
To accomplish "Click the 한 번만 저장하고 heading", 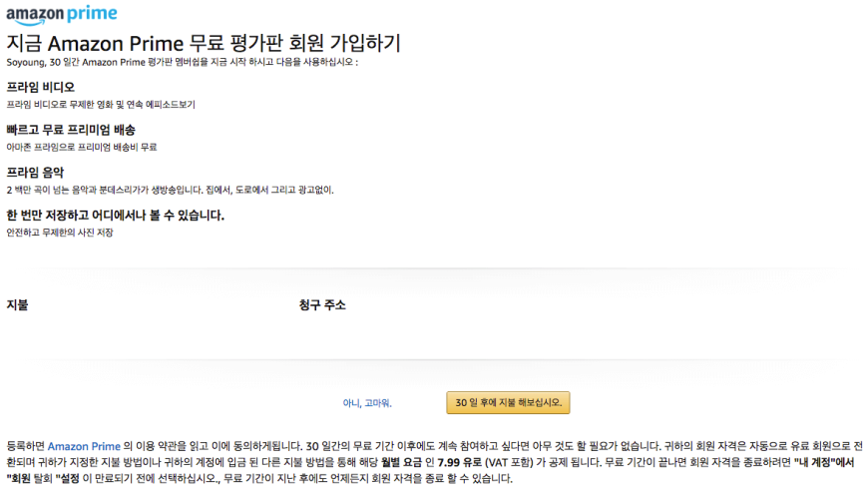I will click(x=115, y=215).
